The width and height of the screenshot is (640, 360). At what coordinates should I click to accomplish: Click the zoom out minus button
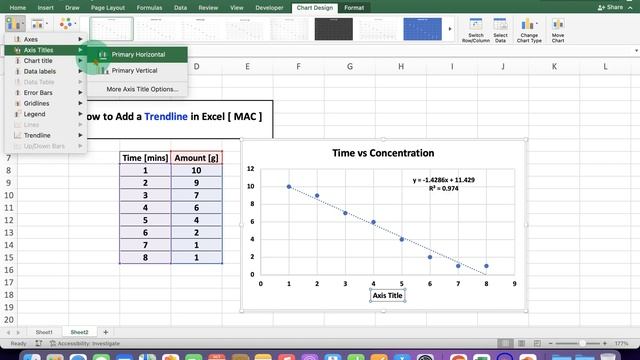tap(551, 344)
